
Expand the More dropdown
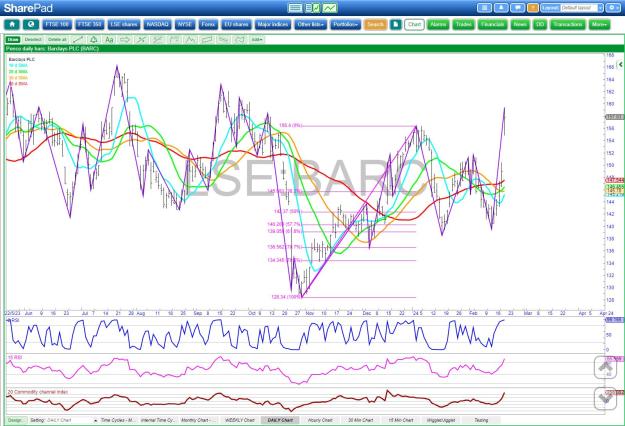tap(599, 24)
